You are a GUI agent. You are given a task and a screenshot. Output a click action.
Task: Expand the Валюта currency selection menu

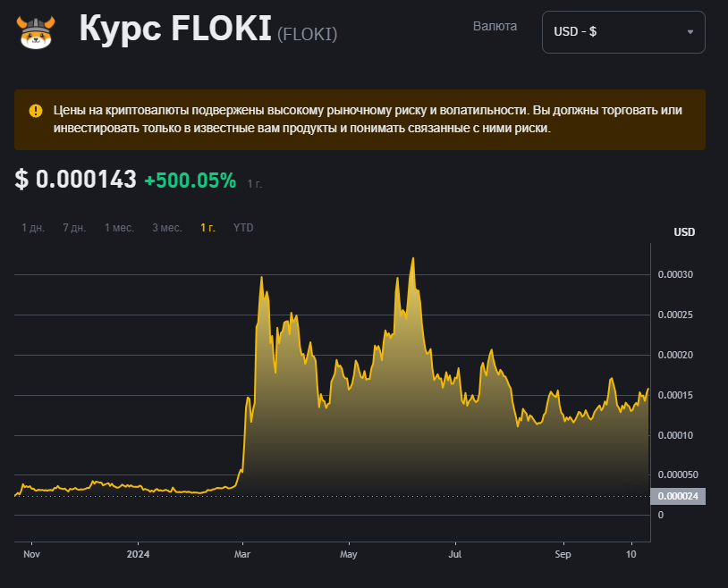(x=623, y=31)
